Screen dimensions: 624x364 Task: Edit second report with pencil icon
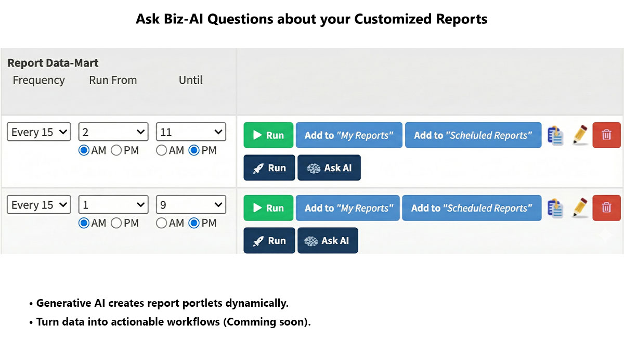point(580,208)
